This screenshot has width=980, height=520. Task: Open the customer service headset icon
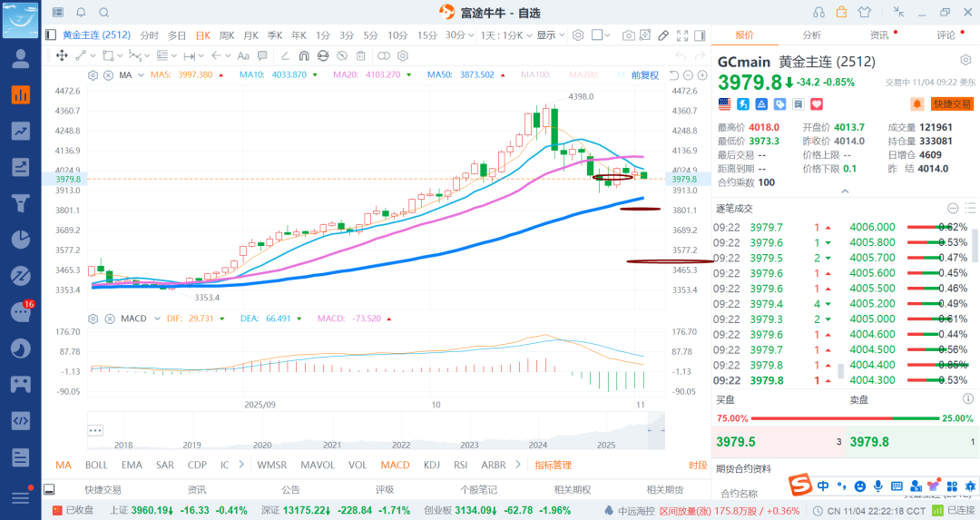point(818,12)
